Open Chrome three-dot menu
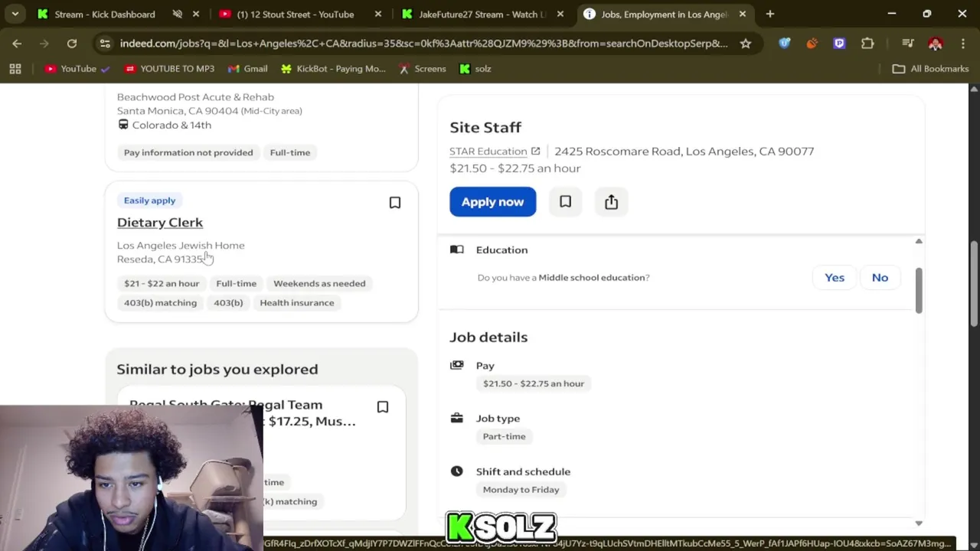 point(962,44)
